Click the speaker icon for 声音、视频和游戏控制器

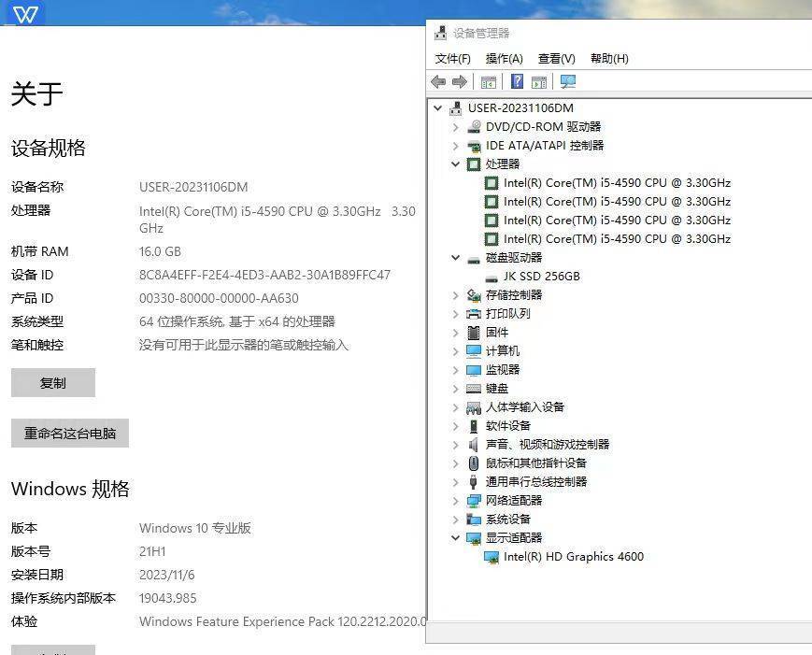pyautogui.click(x=474, y=445)
